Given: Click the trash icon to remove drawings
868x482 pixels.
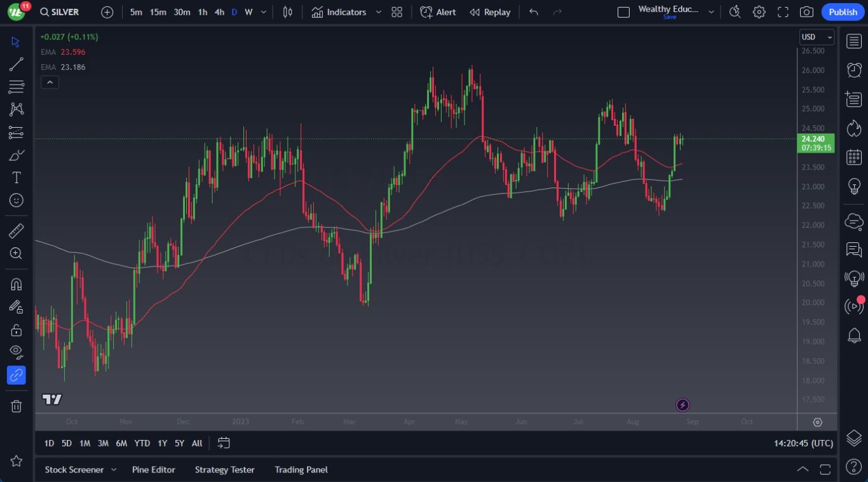Looking at the screenshot, I should pos(17,406).
